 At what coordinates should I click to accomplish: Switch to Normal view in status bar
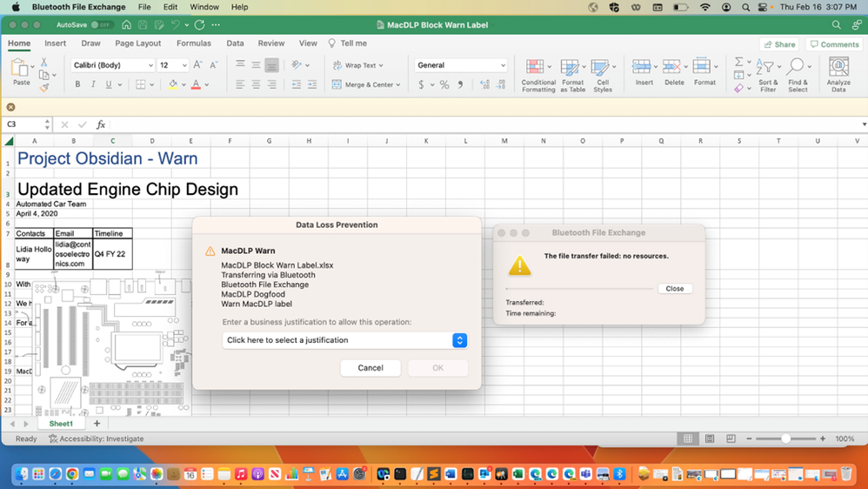(x=688, y=439)
